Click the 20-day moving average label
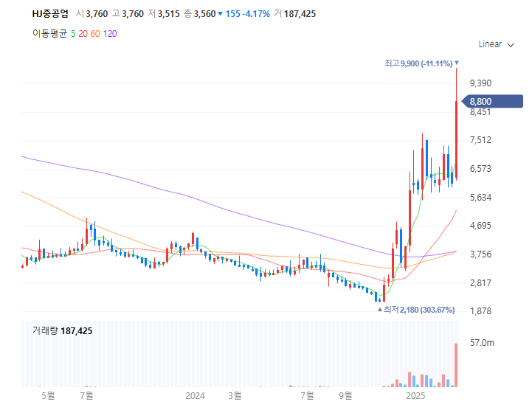Viewport: 532px width, 413px height. pyautogui.click(x=83, y=34)
